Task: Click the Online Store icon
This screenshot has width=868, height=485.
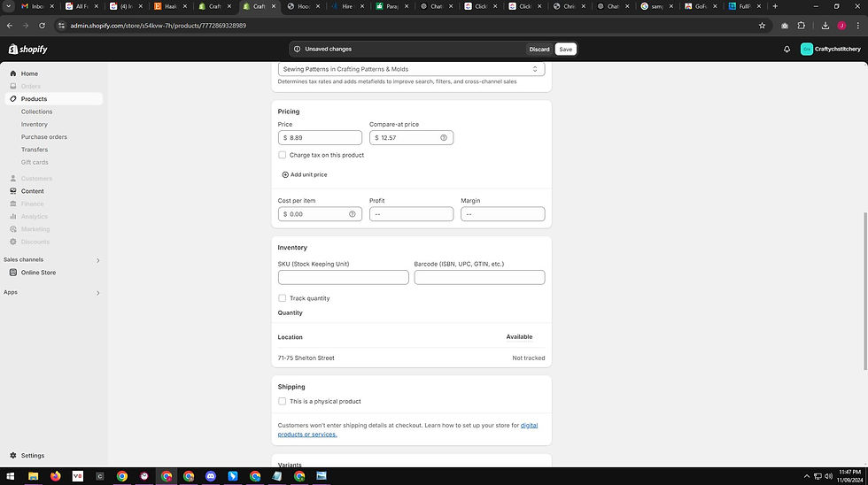Action: [x=13, y=273]
